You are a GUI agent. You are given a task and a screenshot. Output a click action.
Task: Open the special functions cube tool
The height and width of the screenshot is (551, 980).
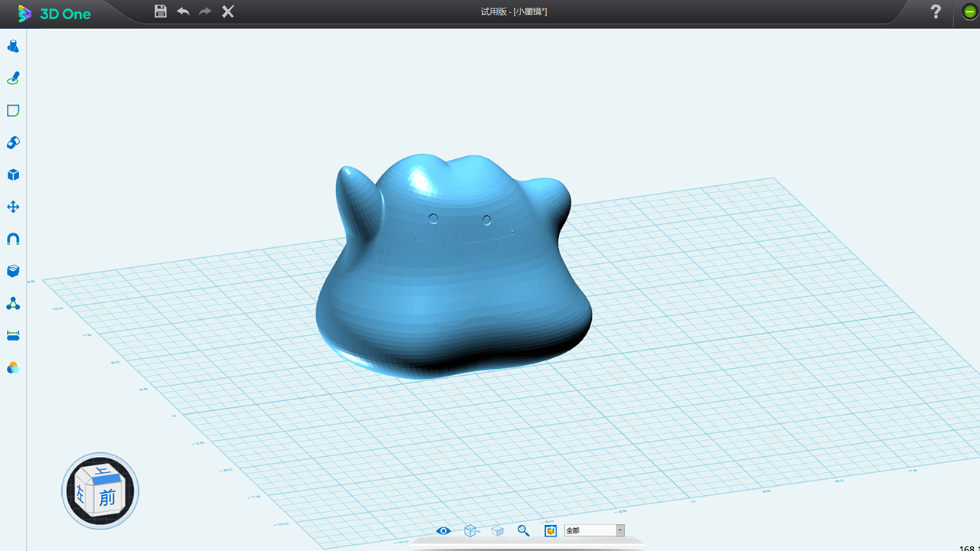tap(13, 175)
